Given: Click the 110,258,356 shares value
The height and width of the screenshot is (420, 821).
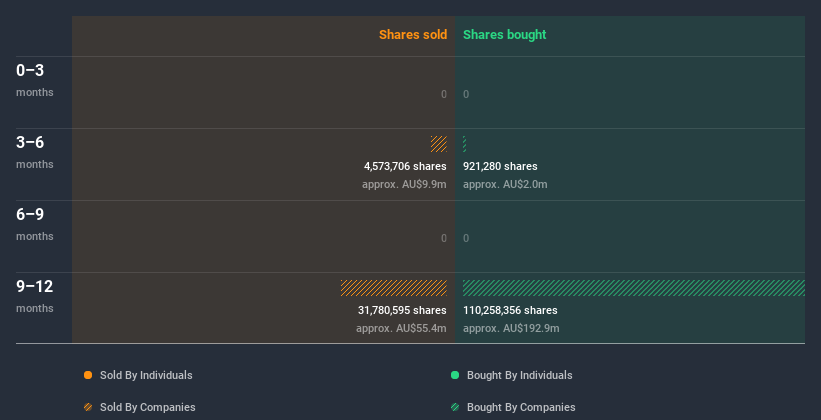Looking at the screenshot, I should tap(510, 311).
